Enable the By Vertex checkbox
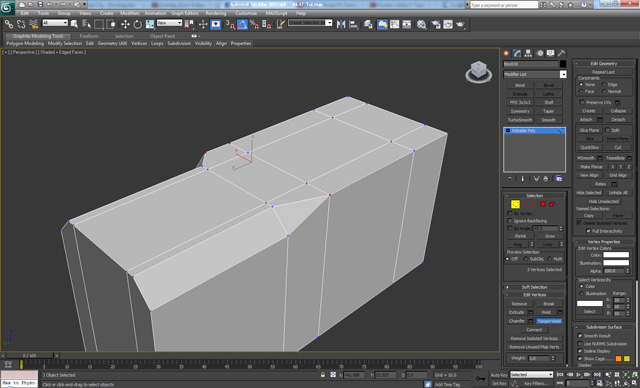Image resolution: width=640 pixels, height=388 pixels. point(509,213)
